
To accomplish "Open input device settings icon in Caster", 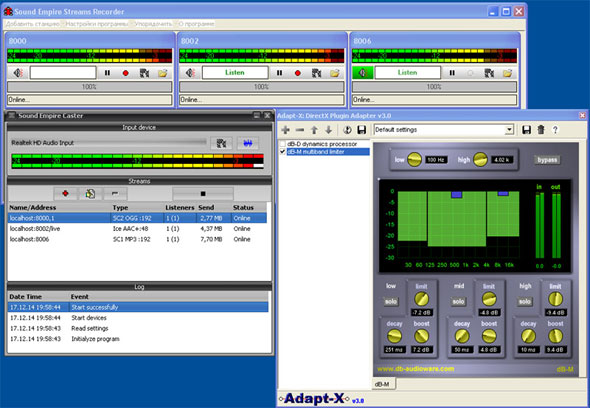I will (221, 143).
